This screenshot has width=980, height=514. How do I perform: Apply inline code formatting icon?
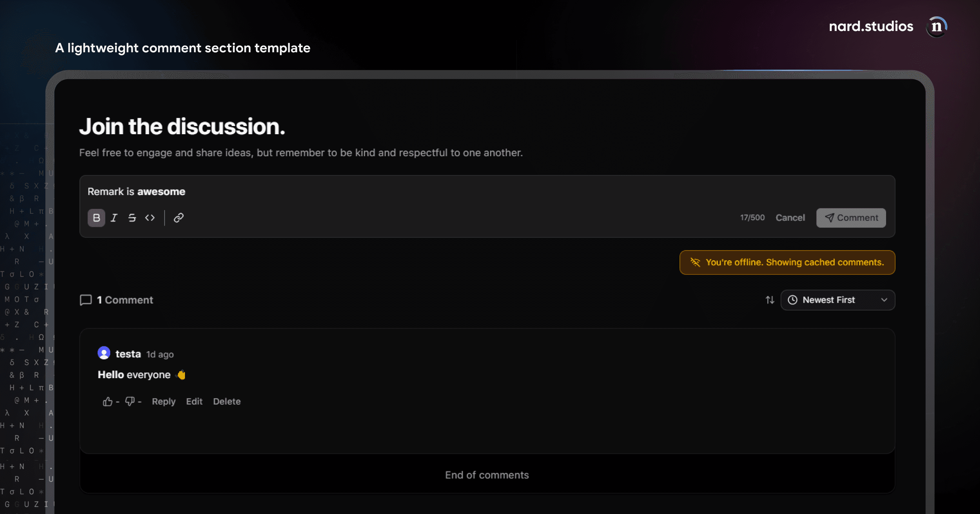coord(150,218)
